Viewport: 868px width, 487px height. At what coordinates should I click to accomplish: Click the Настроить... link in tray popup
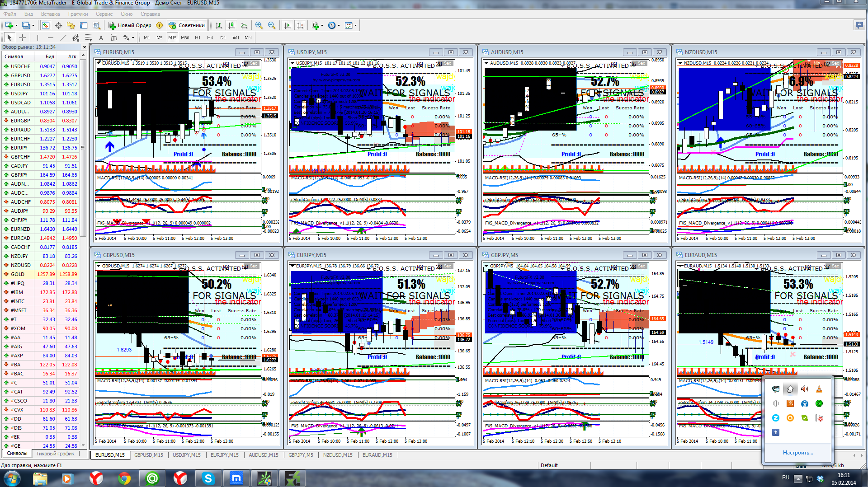[x=797, y=452]
